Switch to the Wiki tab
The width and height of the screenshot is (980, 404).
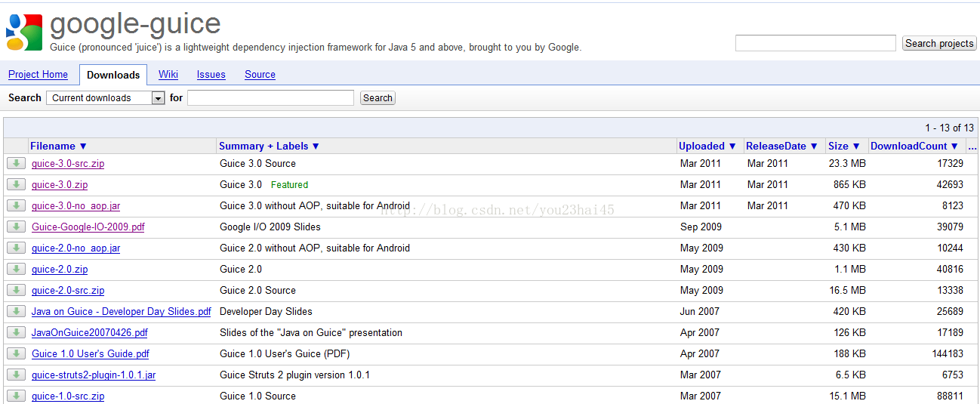coord(168,75)
